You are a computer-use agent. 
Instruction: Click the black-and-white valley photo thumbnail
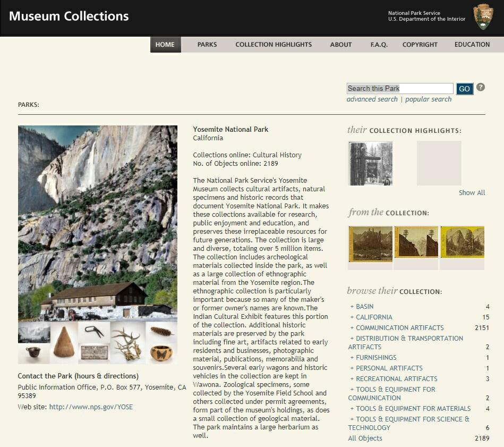click(x=34, y=333)
